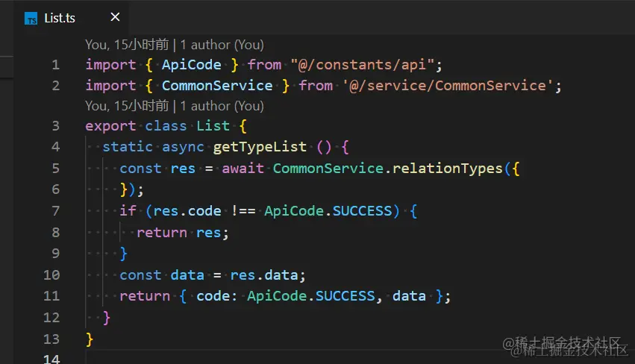The width and height of the screenshot is (635, 364).
Task: Click line number 7 in the gutter
Action: (55, 211)
